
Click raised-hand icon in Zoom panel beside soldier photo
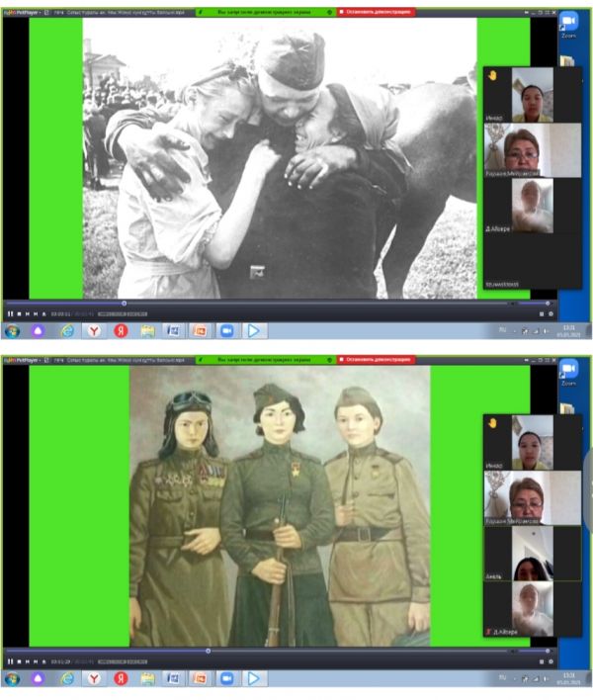pyautogui.click(x=492, y=75)
